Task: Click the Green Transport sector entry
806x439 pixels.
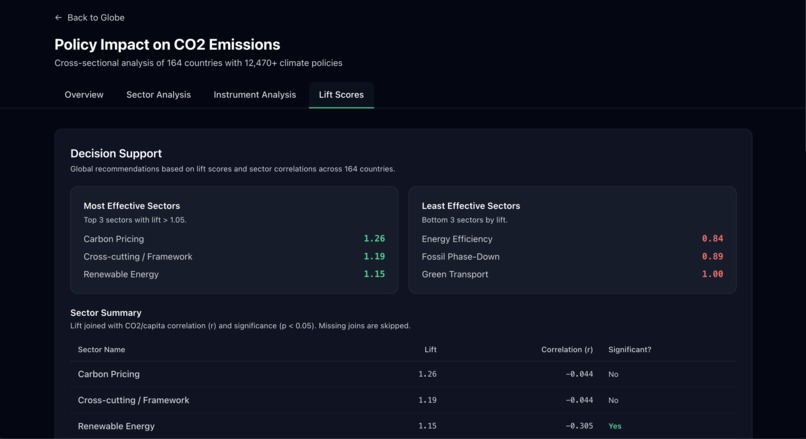Action: [x=454, y=275]
